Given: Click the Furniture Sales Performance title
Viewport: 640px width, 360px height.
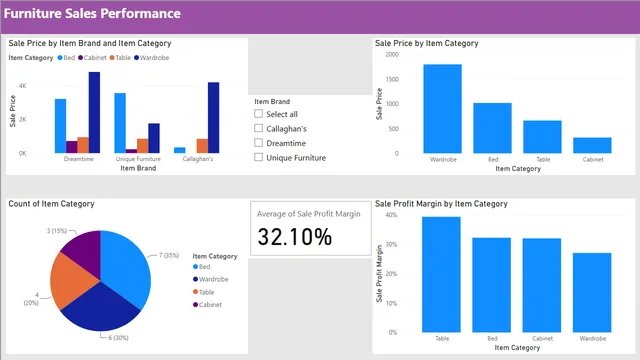Looking at the screenshot, I should coord(92,13).
